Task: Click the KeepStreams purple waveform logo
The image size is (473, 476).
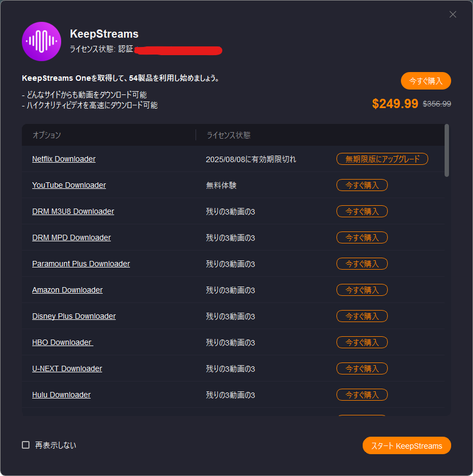Action: click(41, 41)
